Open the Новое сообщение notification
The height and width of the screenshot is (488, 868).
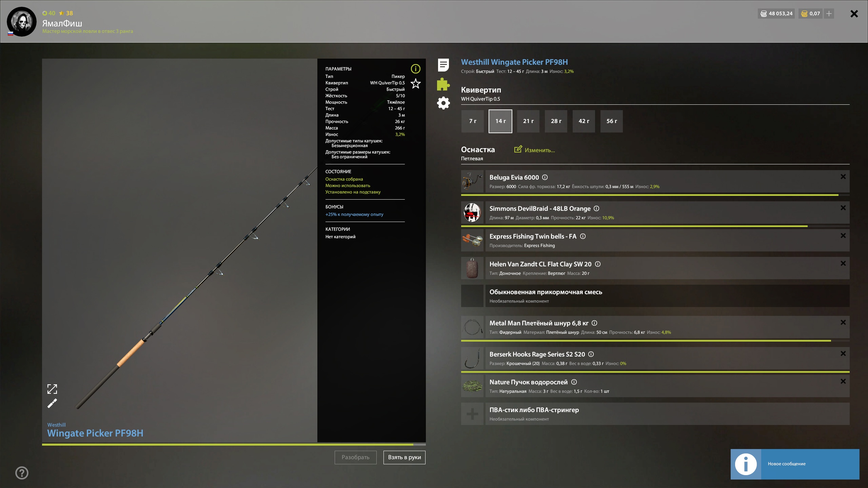point(795,464)
